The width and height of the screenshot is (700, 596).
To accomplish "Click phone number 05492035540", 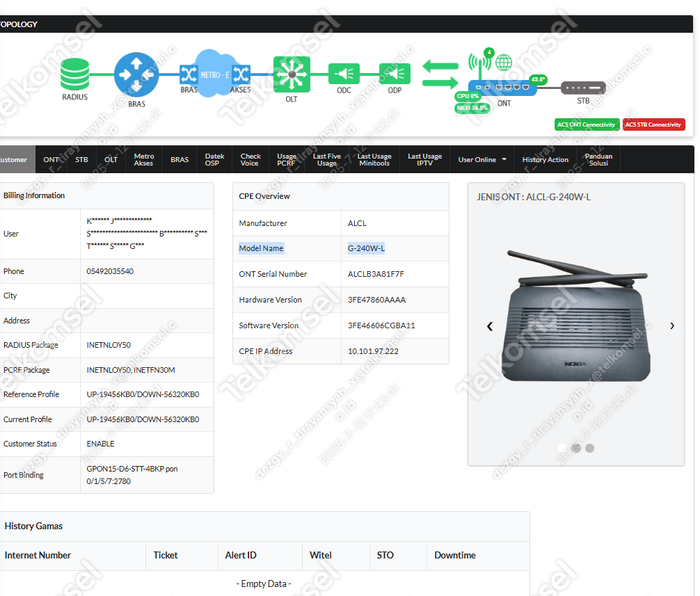I will point(110,271).
